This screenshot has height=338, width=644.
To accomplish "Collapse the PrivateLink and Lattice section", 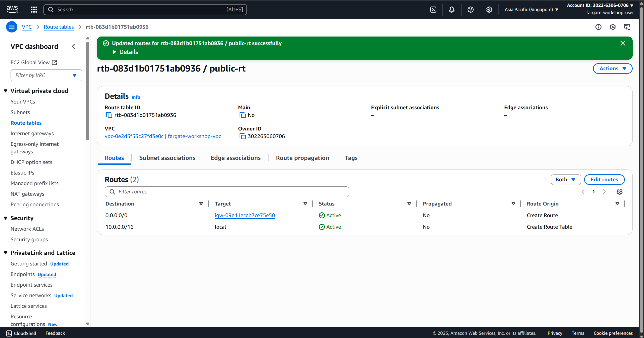I will [6, 253].
